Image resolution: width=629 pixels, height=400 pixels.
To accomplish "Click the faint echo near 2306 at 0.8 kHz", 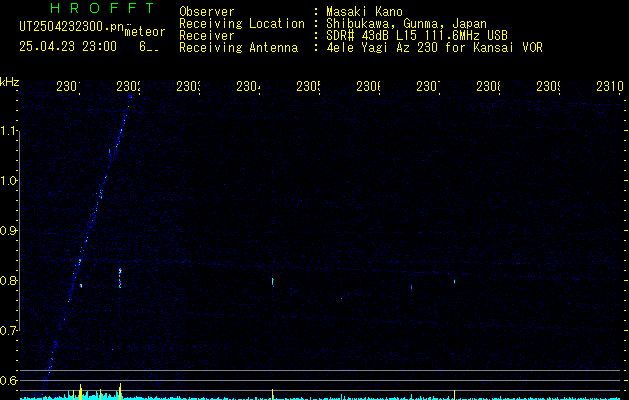I will point(411,287).
